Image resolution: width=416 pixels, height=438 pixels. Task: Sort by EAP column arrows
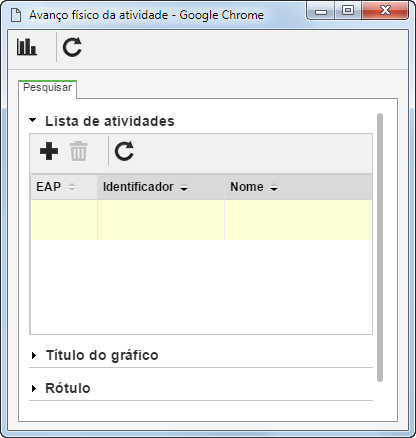72,187
